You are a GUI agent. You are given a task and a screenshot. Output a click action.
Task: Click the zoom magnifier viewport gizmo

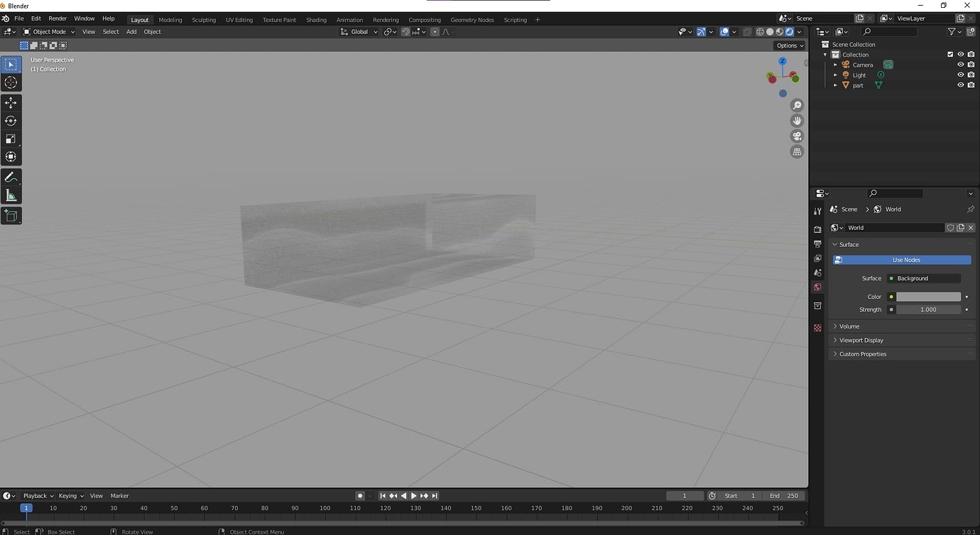797,106
